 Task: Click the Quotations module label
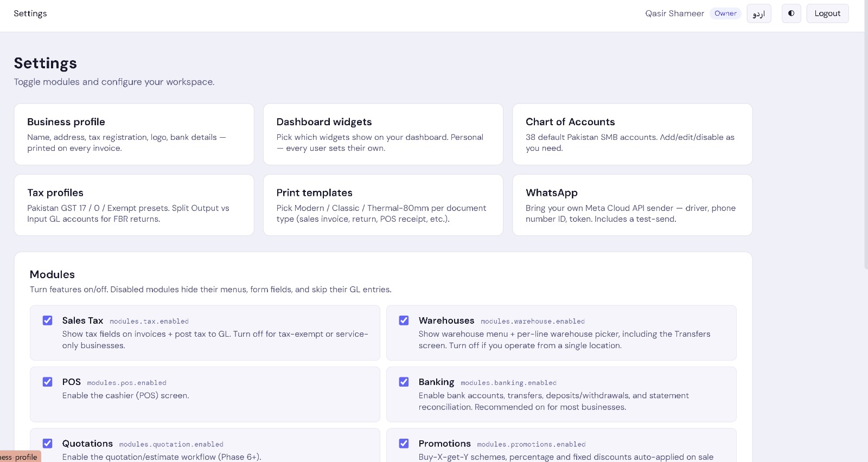tap(87, 444)
